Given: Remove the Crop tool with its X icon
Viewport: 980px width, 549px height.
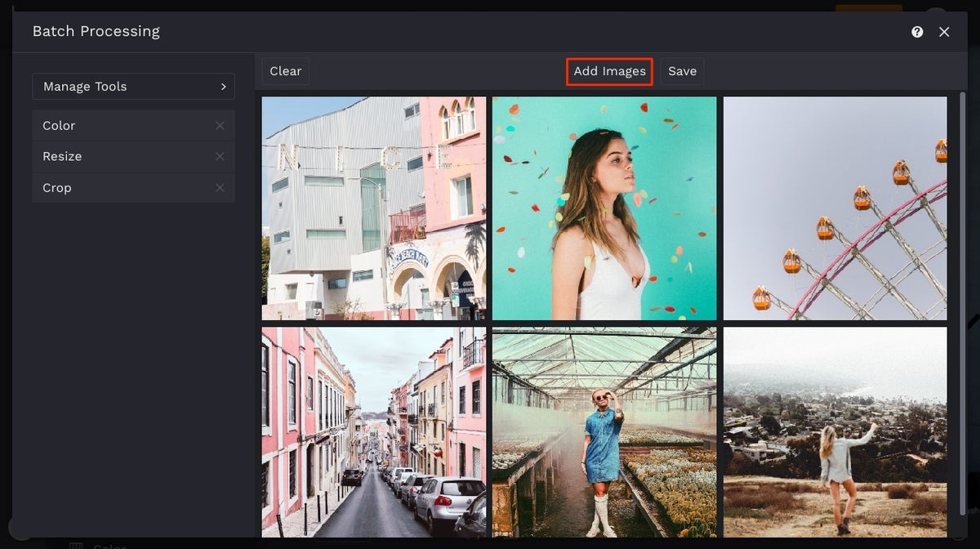Looking at the screenshot, I should [219, 188].
